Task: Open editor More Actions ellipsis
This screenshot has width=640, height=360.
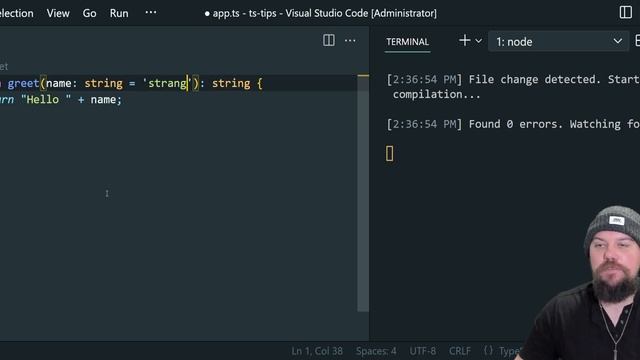Action: tap(350, 40)
